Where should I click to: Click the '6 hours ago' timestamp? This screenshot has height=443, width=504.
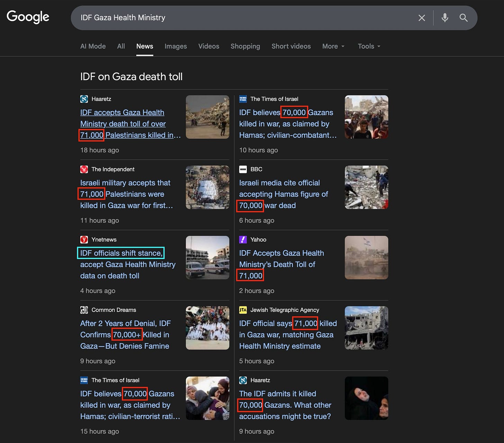(256, 220)
